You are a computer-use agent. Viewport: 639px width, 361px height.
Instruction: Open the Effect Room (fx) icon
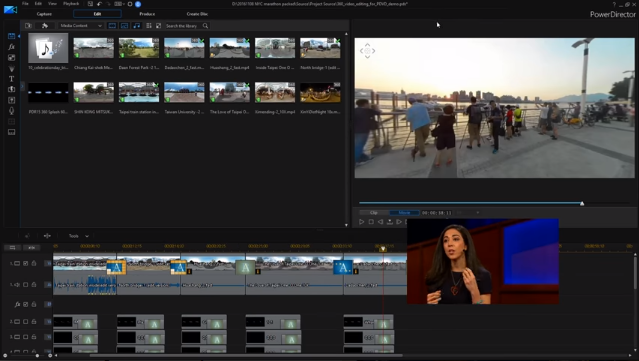[x=11, y=47]
